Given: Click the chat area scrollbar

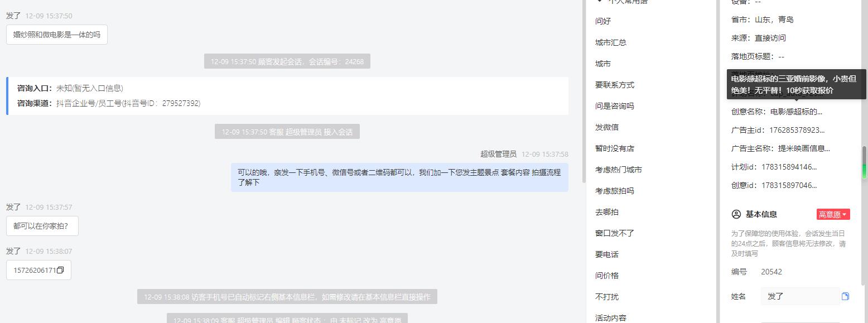Looking at the screenshot, I should [x=584, y=91].
